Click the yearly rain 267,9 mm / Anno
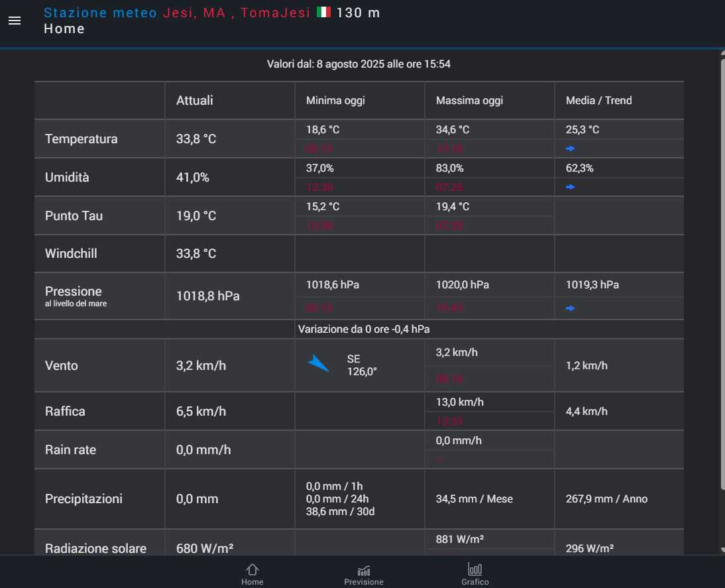Screen dimensions: 725x588 tap(606, 499)
